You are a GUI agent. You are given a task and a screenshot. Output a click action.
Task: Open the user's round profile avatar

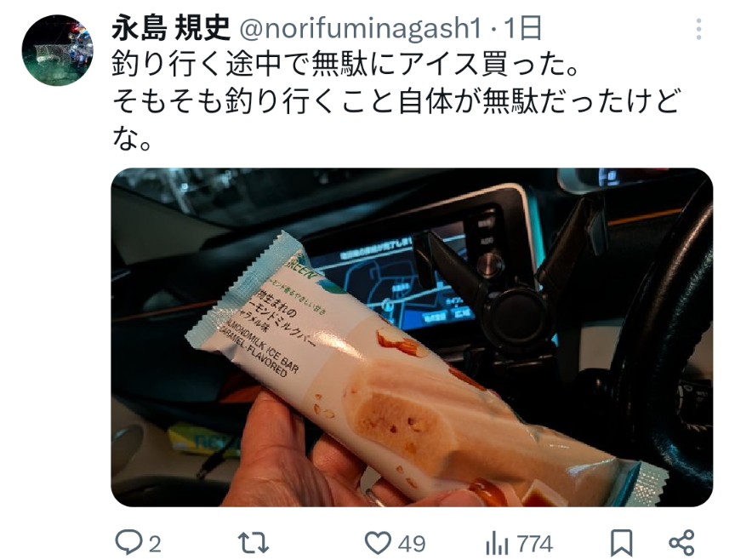[57, 50]
